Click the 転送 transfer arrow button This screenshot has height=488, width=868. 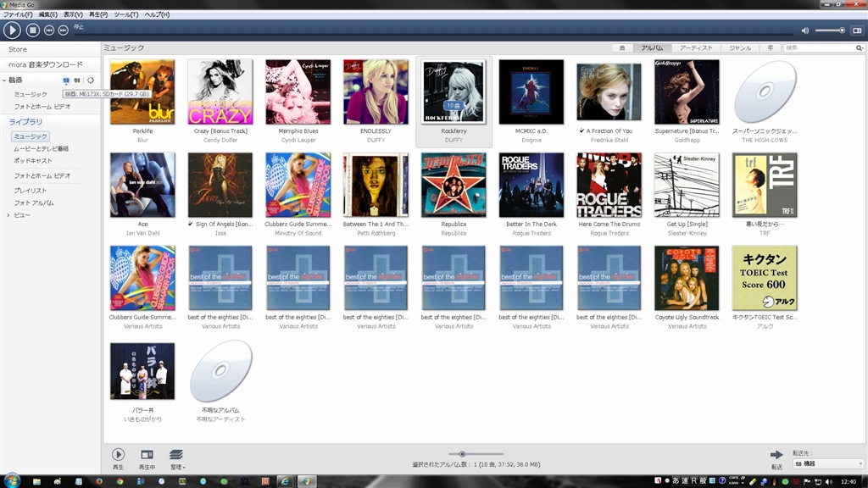click(x=776, y=455)
